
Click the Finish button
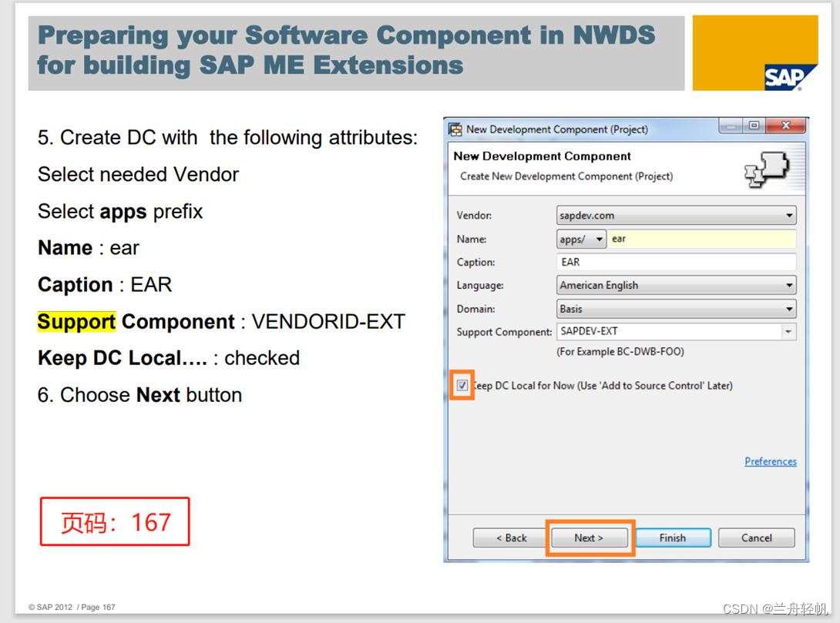[x=672, y=538]
